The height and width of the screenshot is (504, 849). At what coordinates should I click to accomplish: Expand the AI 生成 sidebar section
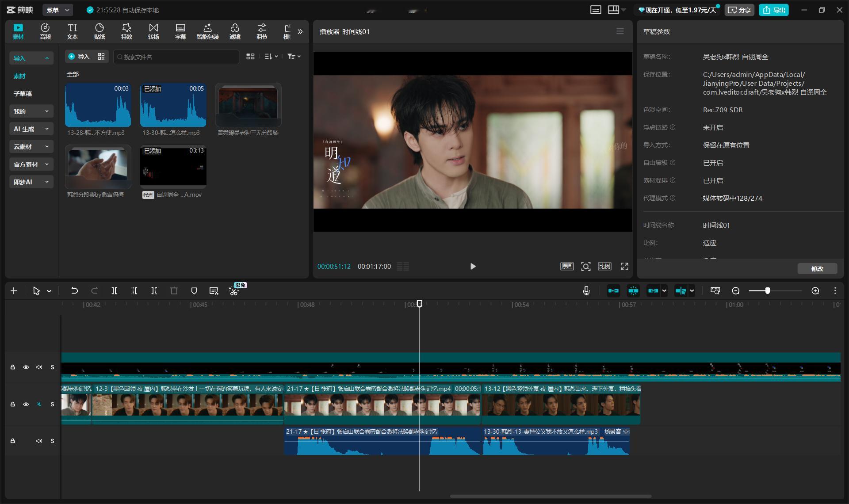(x=31, y=129)
